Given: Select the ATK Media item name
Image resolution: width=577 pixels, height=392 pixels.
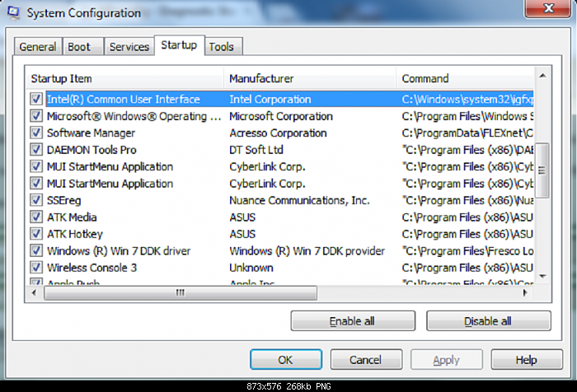Looking at the screenshot, I should [x=72, y=217].
